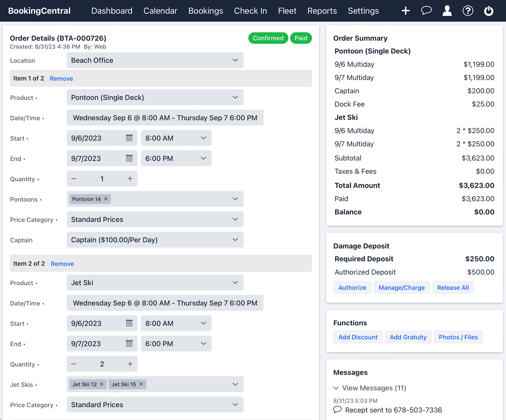Go to the Reports menu
506x420 pixels.
[322, 11]
